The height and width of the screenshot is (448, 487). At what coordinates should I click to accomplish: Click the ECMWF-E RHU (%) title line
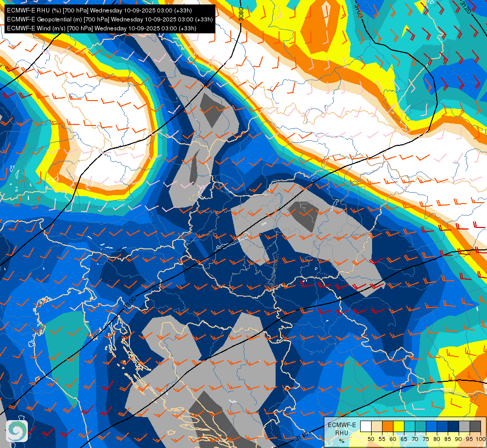(x=99, y=10)
